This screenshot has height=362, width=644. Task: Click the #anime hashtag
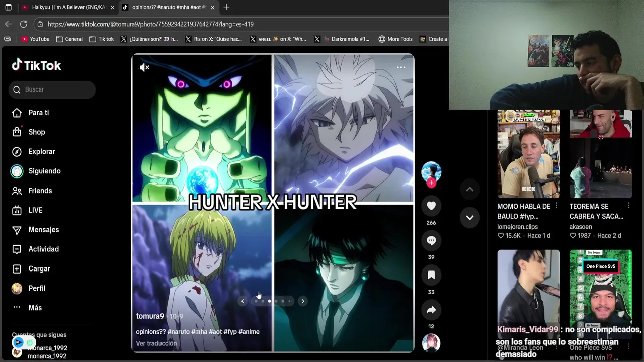click(x=249, y=332)
